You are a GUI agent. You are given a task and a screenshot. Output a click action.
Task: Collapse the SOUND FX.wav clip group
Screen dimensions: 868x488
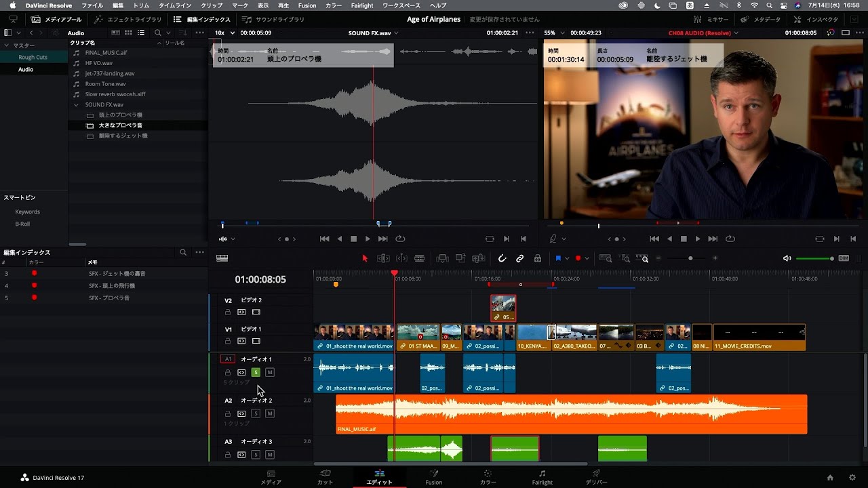(x=77, y=104)
